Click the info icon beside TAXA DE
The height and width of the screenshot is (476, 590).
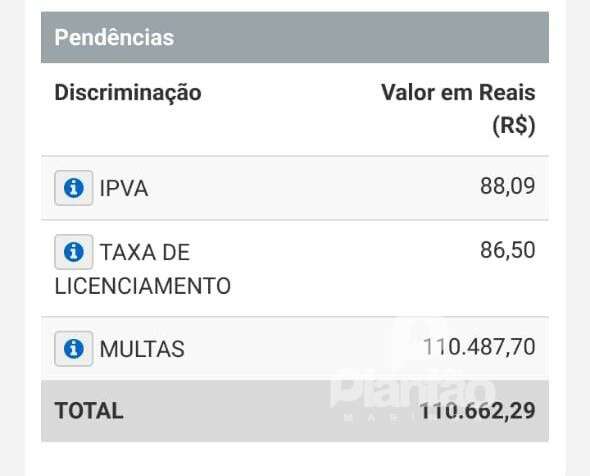[74, 252]
